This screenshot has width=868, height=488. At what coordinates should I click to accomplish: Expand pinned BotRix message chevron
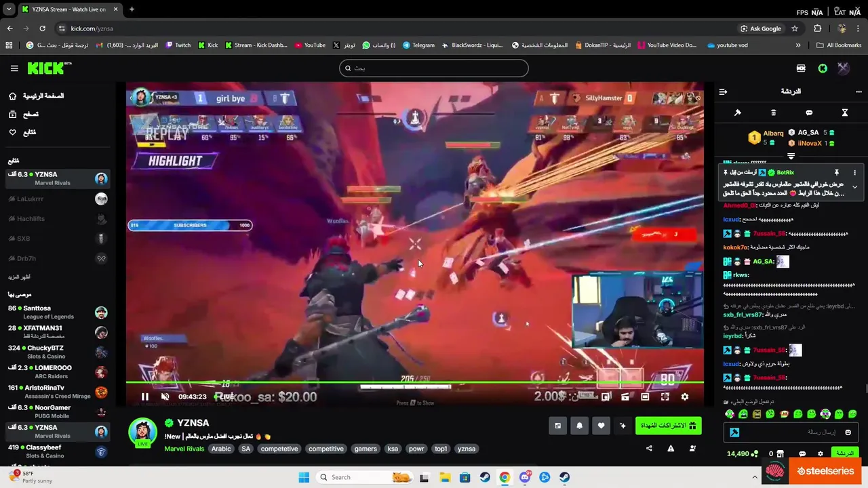(x=854, y=187)
